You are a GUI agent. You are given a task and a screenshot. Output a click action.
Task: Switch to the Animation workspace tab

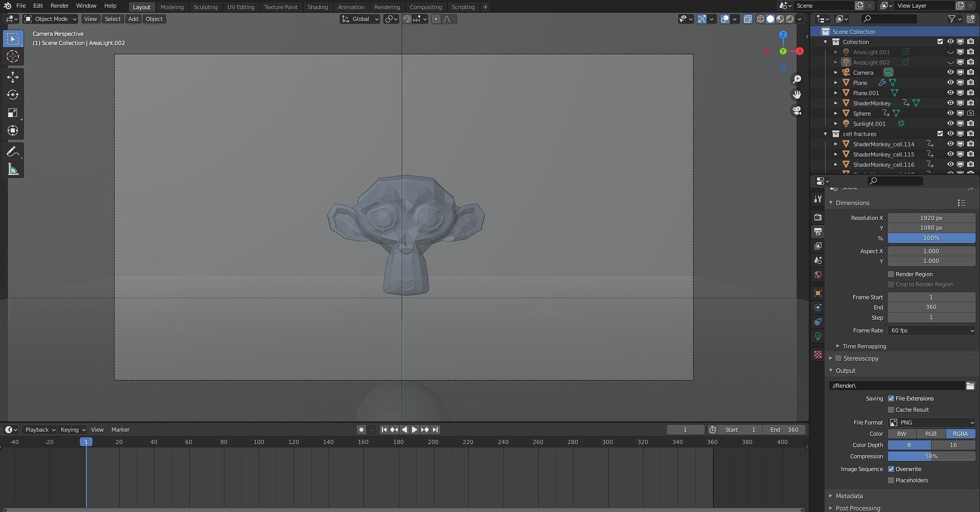351,7
